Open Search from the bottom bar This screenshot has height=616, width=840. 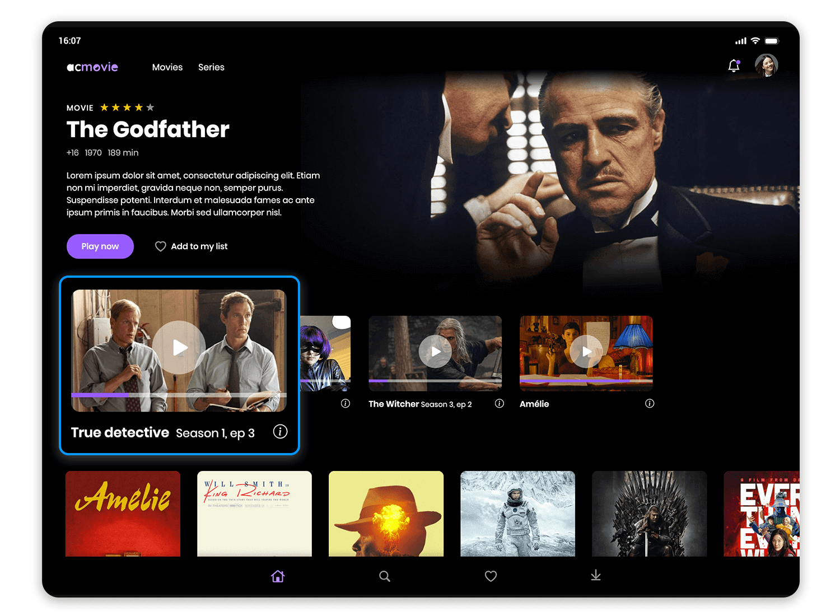click(x=384, y=576)
